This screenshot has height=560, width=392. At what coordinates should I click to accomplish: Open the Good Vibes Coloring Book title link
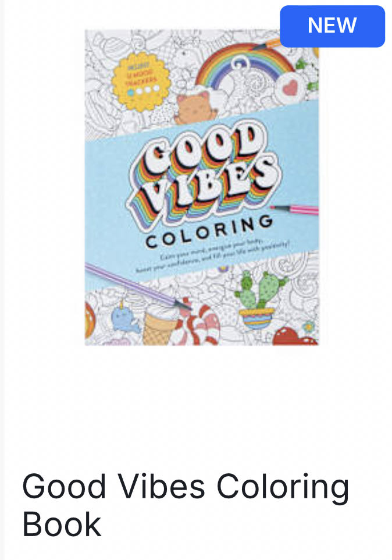coord(185,505)
